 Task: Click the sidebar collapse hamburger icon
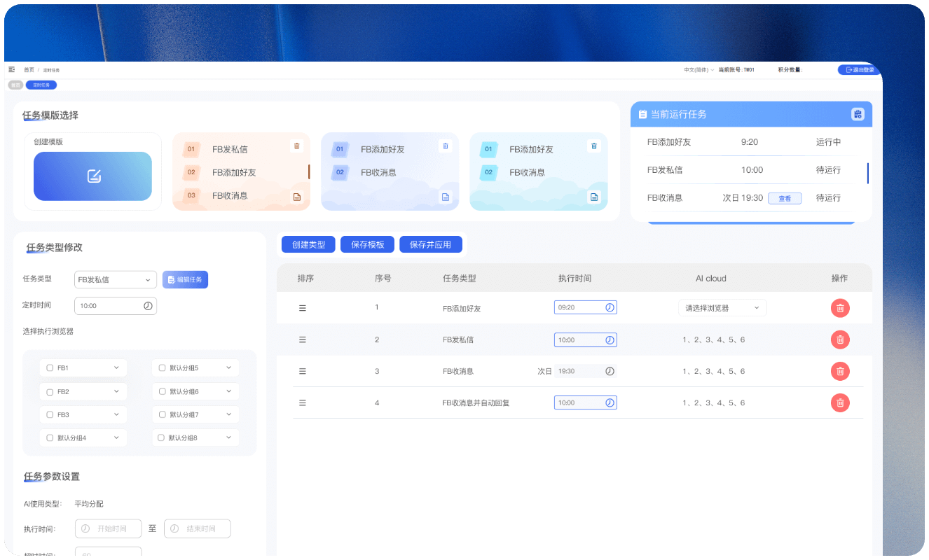[11, 70]
